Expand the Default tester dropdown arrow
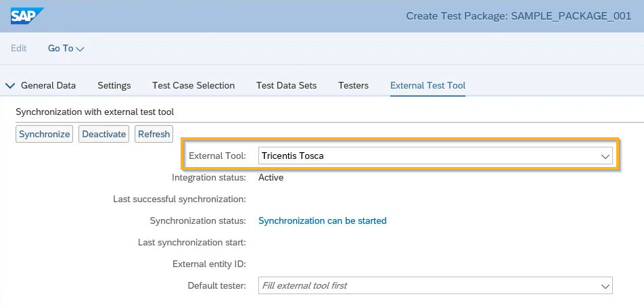The image size is (644, 307). pos(605,286)
